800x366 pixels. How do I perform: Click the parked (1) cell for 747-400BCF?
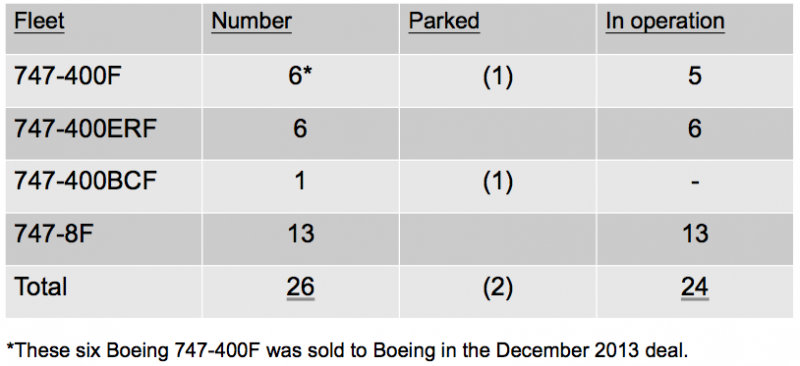(497, 183)
